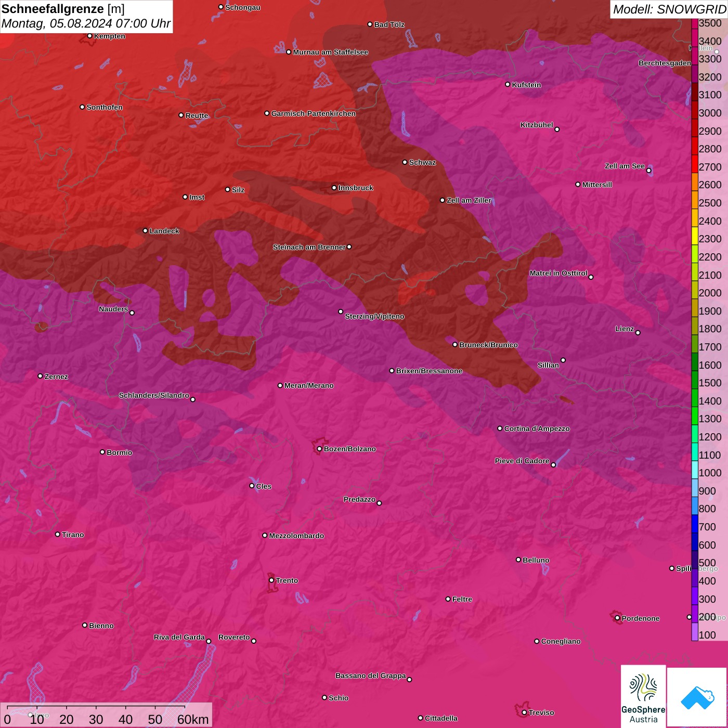
Task: Click the Sterzing/Vipiteno location dot
Action: click(341, 311)
